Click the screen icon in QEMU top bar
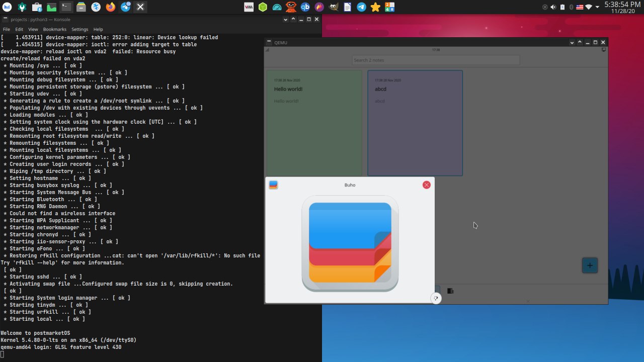This screenshot has height=362, width=644. click(x=604, y=50)
